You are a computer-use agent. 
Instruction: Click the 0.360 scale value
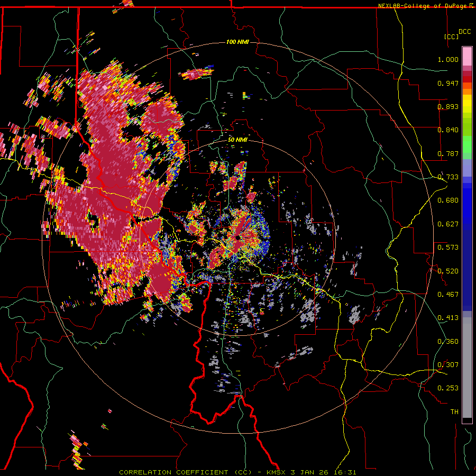click(x=448, y=342)
